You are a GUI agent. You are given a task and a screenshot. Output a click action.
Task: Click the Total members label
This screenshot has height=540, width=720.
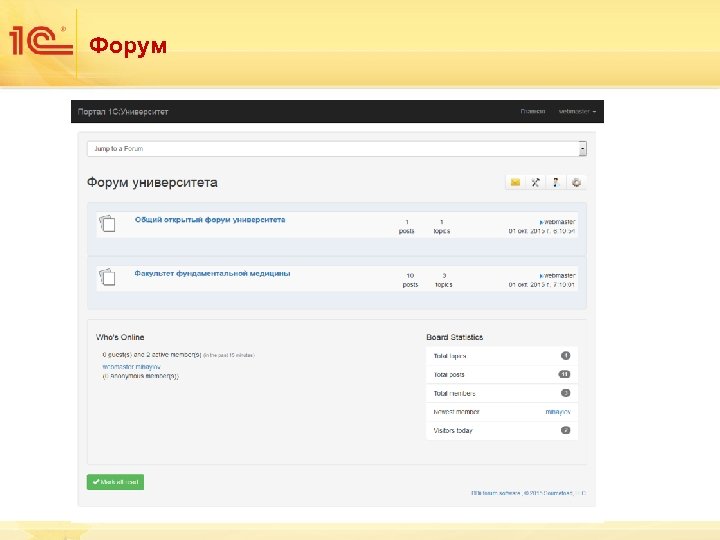tap(454, 394)
